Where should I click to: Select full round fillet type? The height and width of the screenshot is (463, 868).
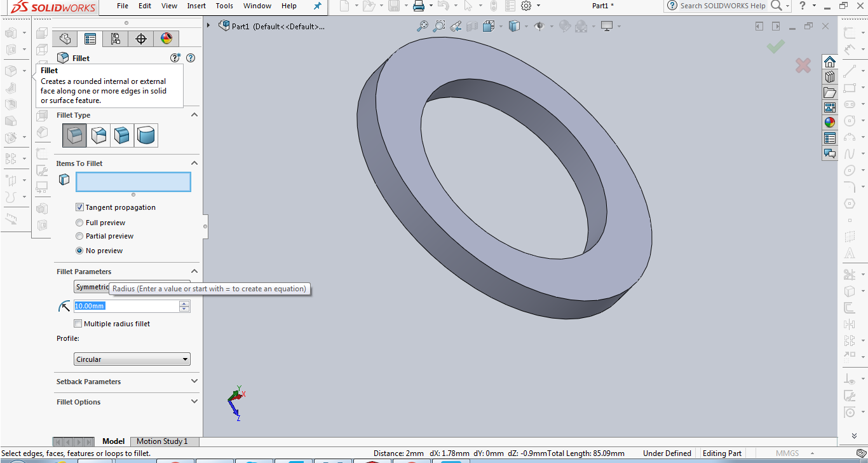[x=146, y=135]
